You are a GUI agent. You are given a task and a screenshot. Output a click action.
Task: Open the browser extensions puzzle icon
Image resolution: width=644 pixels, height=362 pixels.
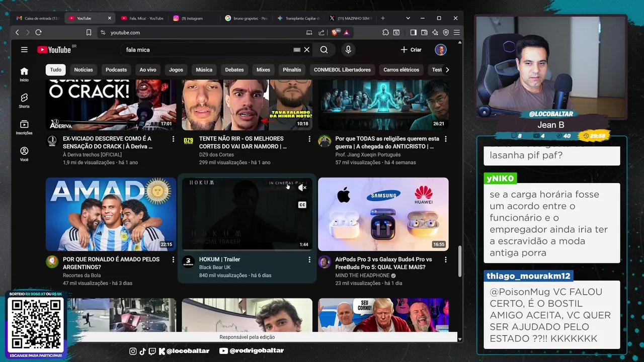tap(385, 32)
